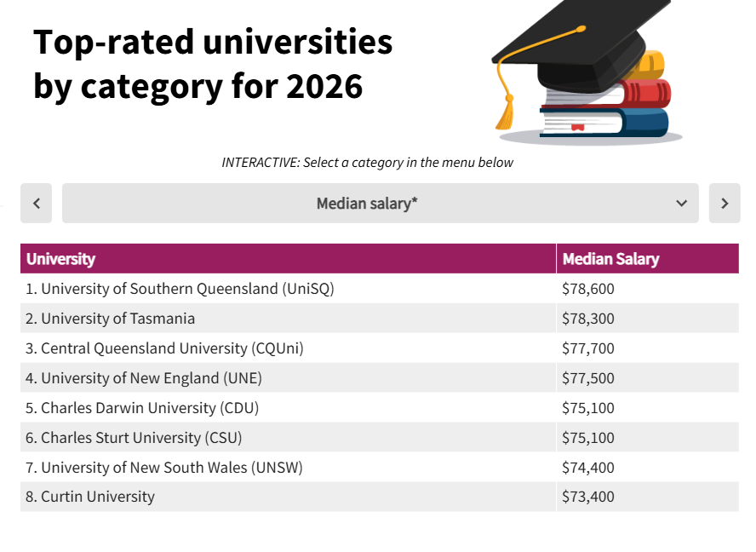Click the $77,500 salary value
Viewport: 756px width, 552px height.
pos(588,378)
